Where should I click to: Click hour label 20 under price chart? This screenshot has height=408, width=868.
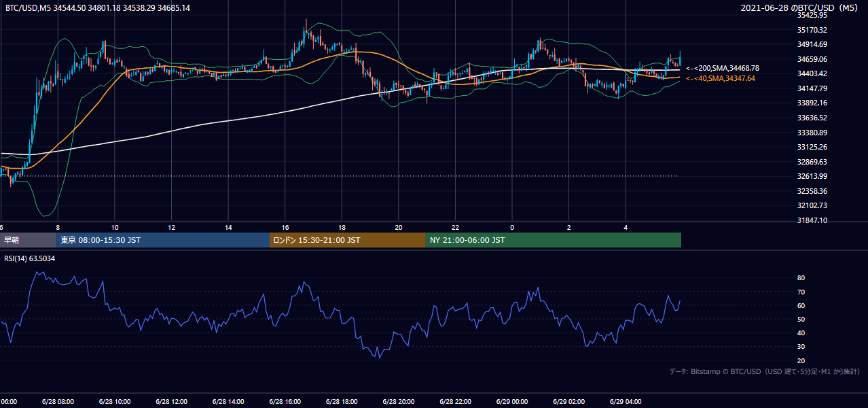pos(399,228)
